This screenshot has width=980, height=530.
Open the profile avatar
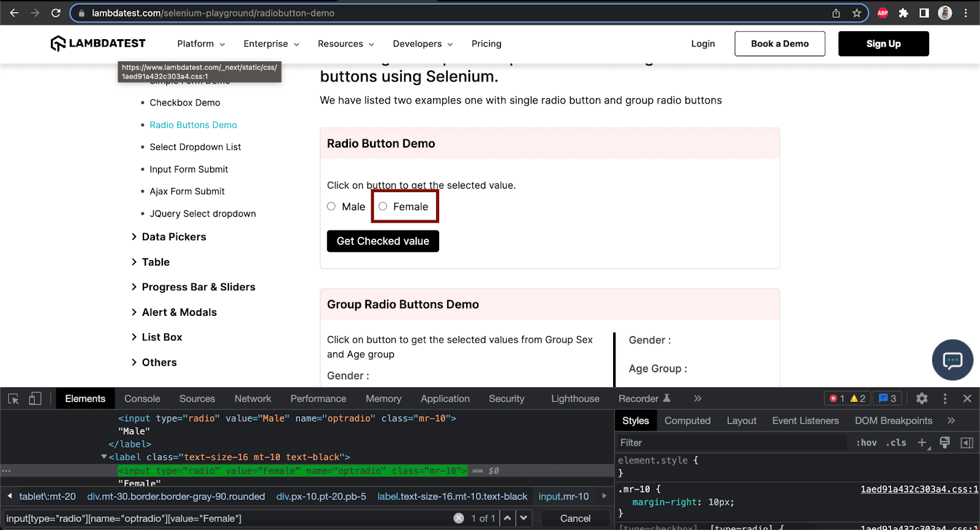coord(945,13)
